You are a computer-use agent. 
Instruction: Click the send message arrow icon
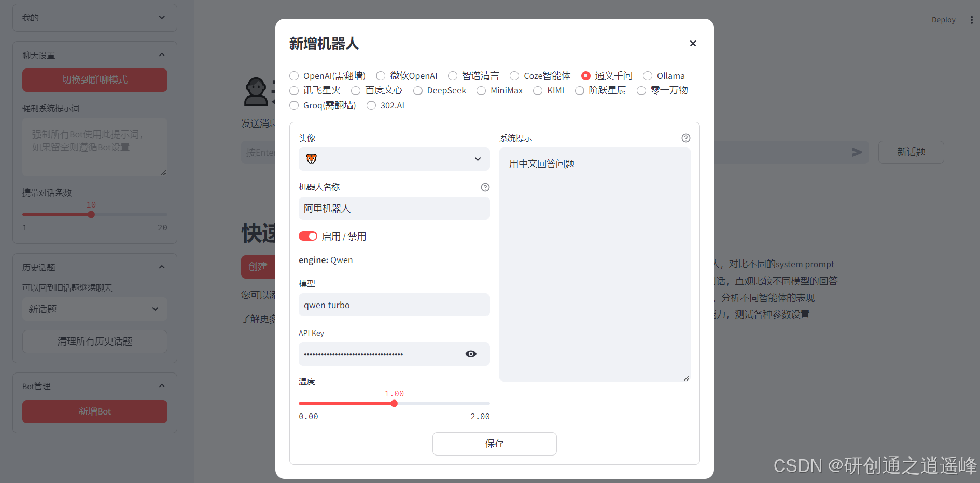(857, 152)
